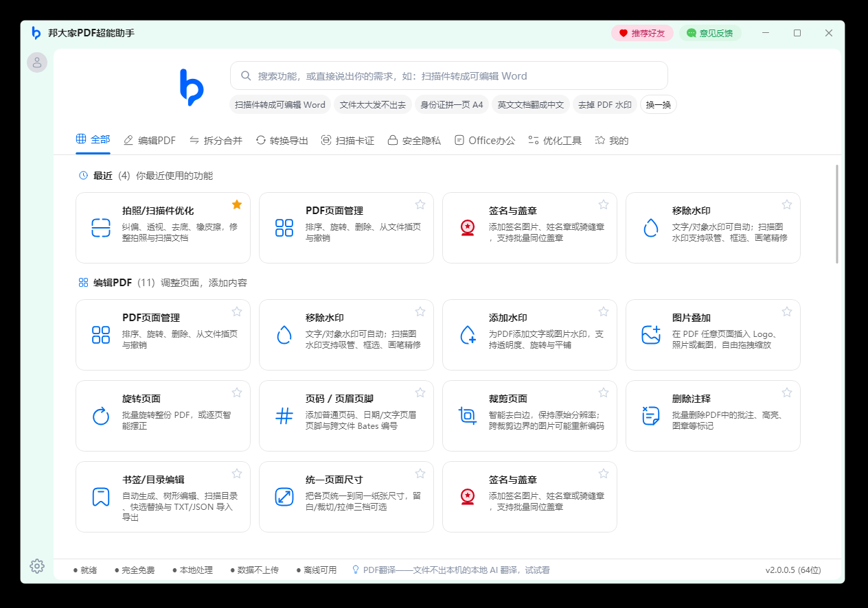Viewport: 868px width, 608px height.
Task: Click the droplet icon of 移除水印 under 编辑PDF
Action: point(284,335)
